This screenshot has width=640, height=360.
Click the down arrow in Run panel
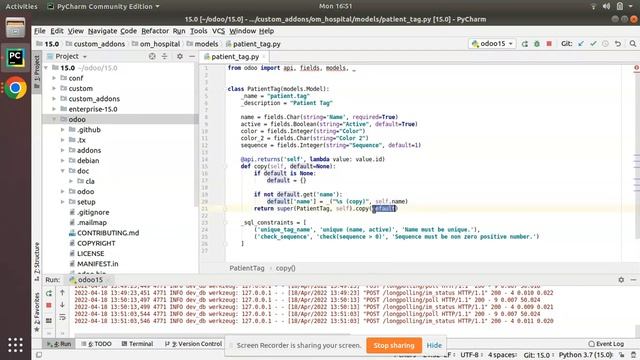pos(62,305)
